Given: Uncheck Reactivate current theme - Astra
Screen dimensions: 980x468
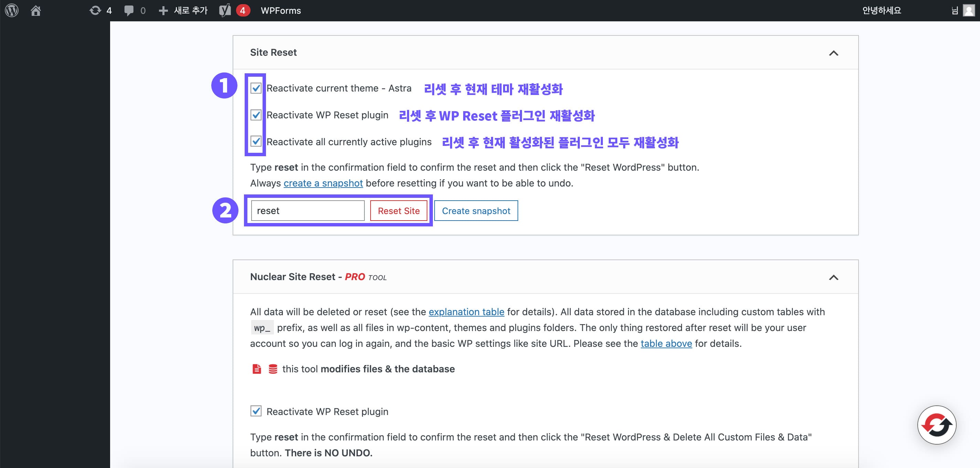Looking at the screenshot, I should (x=256, y=88).
